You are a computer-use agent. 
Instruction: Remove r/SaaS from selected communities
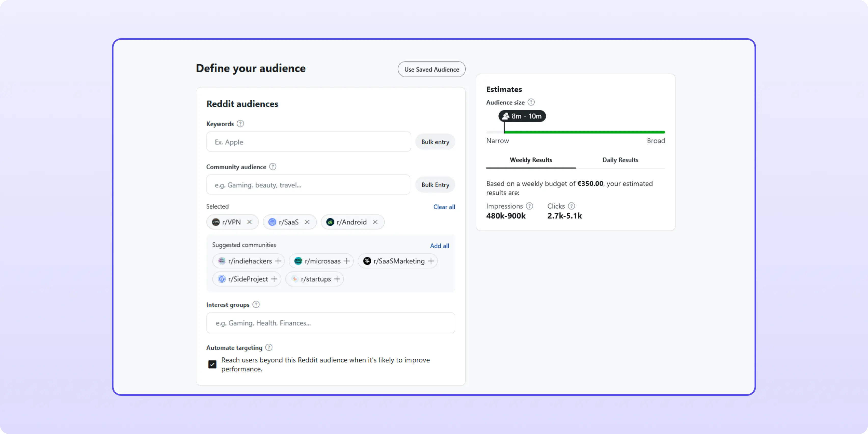307,222
